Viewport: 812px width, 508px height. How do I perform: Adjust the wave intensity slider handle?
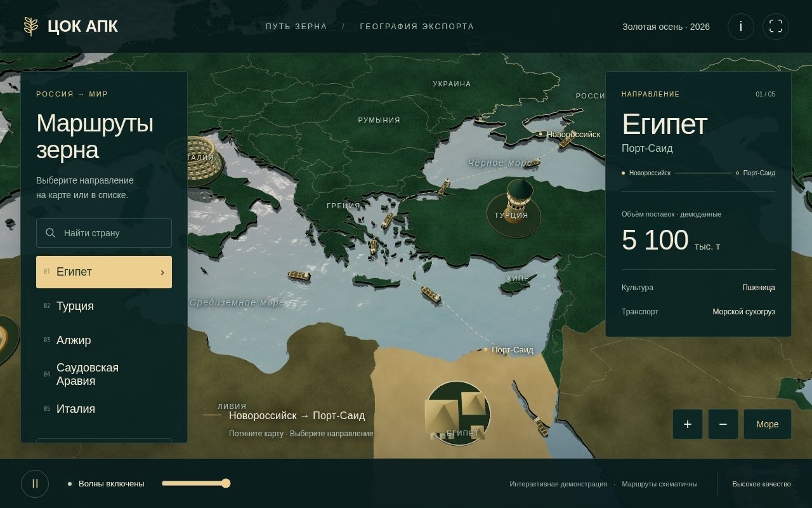[x=226, y=483]
